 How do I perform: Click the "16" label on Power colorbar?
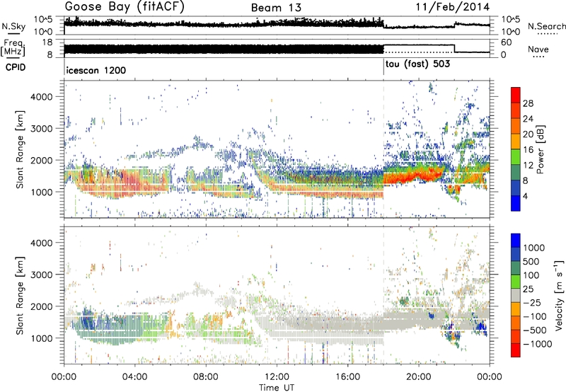528,150
